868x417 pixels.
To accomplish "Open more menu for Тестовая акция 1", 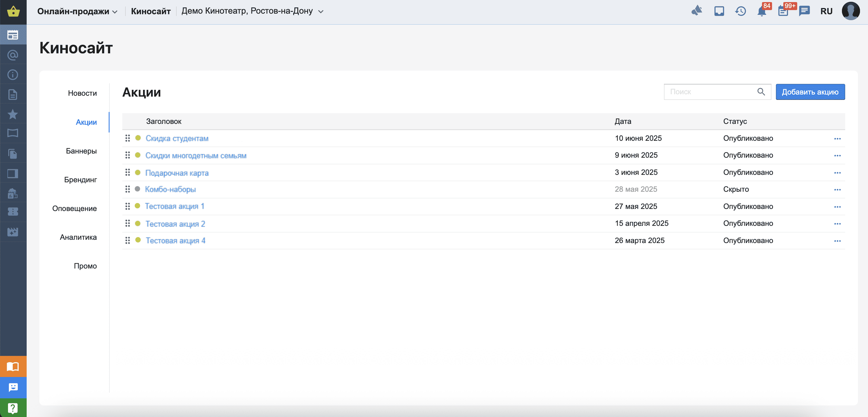I will 837,207.
